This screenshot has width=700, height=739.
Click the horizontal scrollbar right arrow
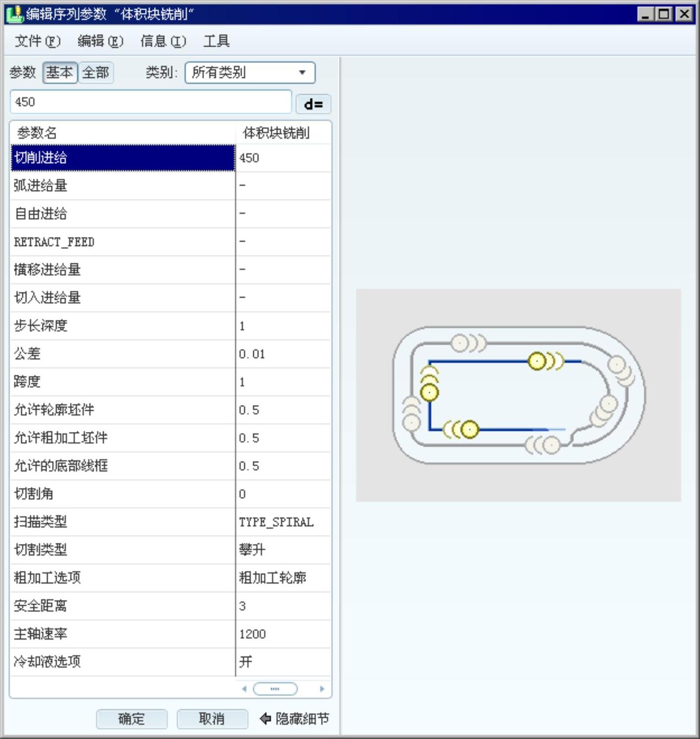tap(322, 689)
